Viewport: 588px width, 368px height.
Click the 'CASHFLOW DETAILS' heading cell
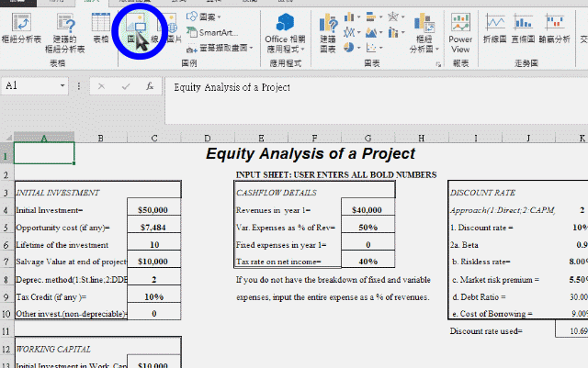pyautogui.click(x=277, y=193)
